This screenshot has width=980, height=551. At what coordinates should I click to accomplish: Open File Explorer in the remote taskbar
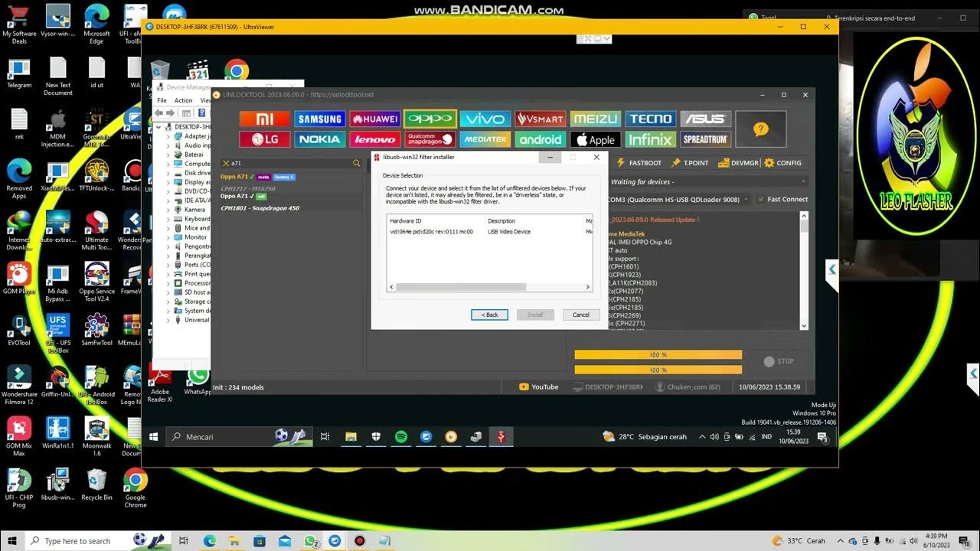coord(351,436)
